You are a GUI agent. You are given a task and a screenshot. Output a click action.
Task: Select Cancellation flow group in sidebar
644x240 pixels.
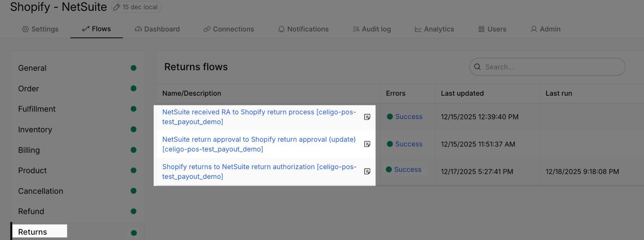coord(77,191)
